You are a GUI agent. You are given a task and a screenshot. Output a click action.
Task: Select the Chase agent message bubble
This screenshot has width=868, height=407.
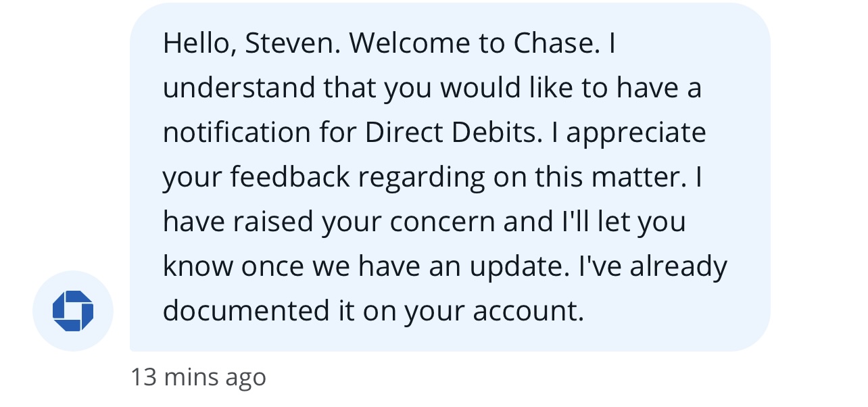450,177
